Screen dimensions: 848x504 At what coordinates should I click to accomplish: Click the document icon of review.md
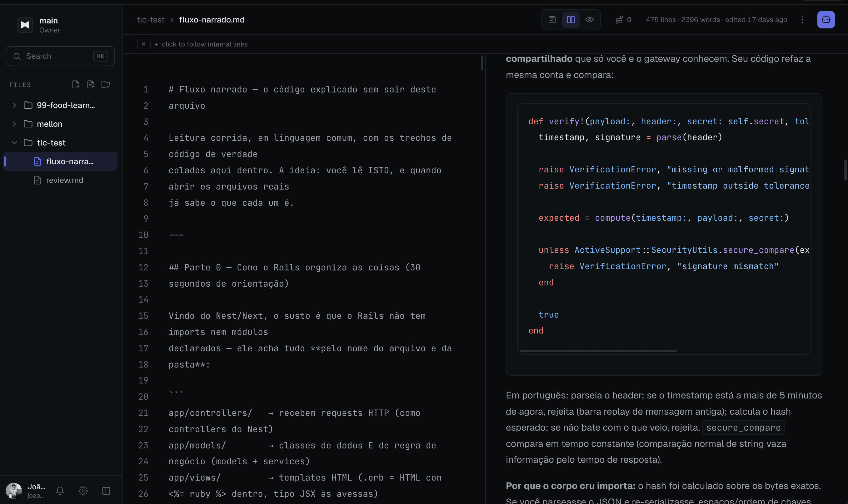[x=37, y=180]
